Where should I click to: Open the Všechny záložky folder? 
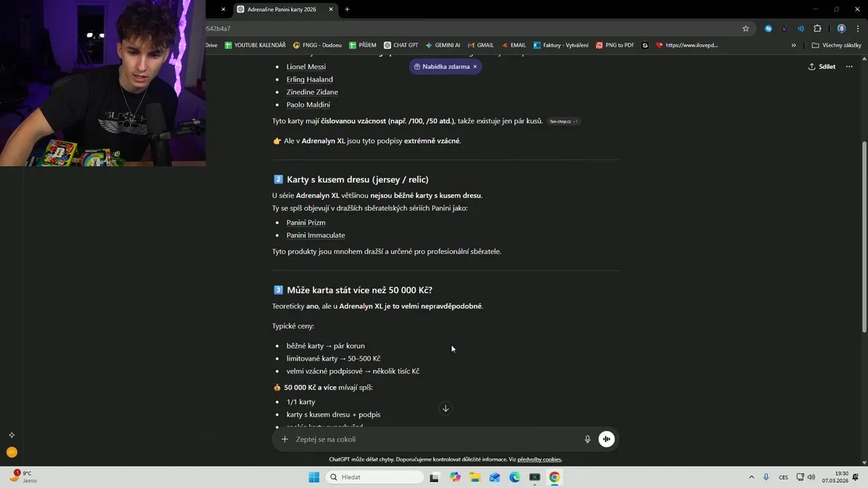836,45
